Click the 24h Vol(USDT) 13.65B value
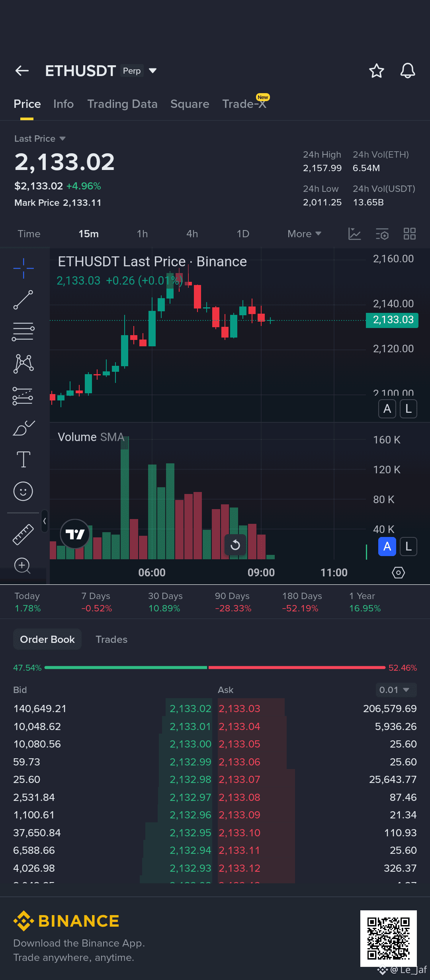 click(x=368, y=202)
